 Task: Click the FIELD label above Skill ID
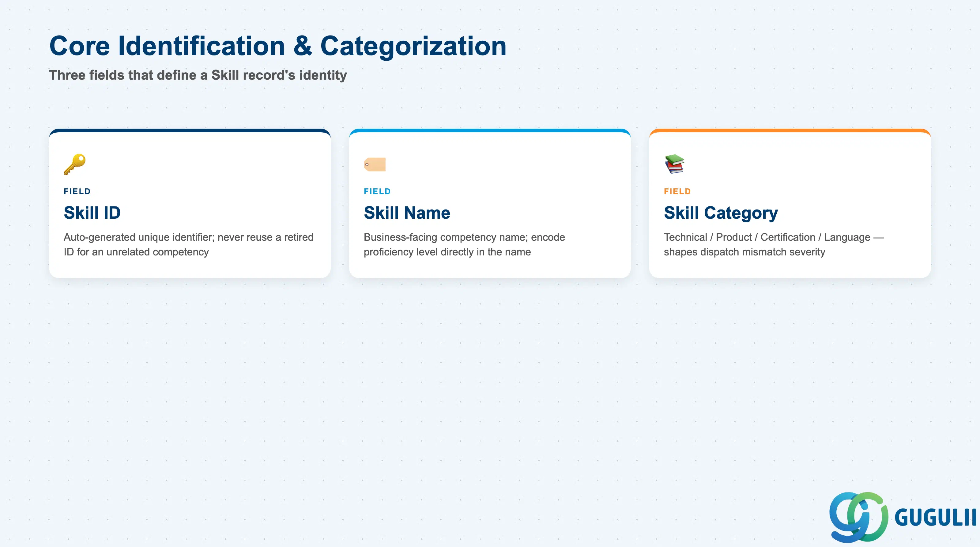click(77, 191)
